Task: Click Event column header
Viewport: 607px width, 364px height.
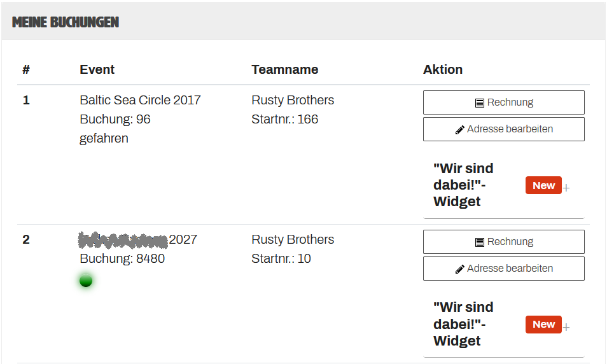Action: pos(97,70)
